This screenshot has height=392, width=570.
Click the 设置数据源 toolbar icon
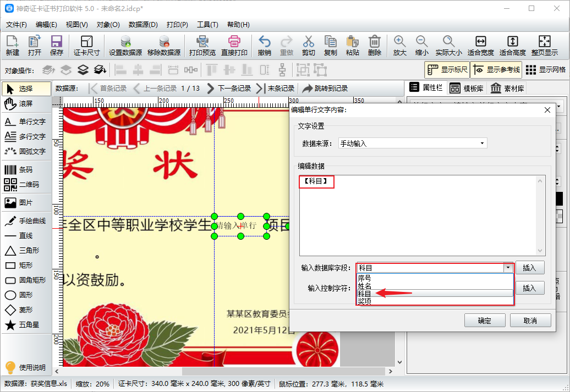point(125,46)
